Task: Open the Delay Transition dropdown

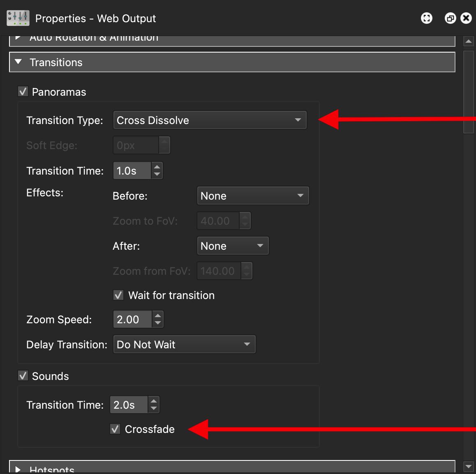Action: [184, 344]
